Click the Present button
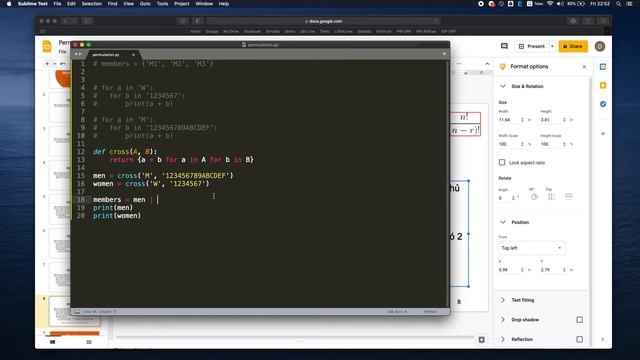The image size is (640, 360). (531, 46)
